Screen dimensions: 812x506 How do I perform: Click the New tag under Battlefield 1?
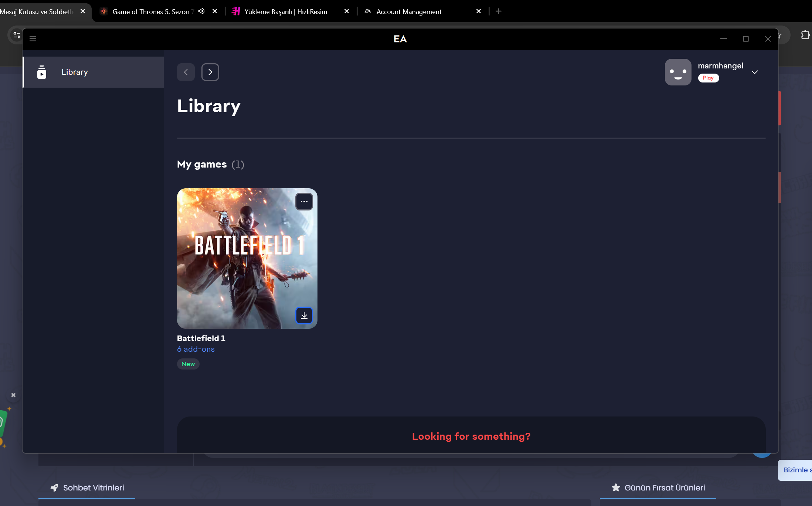(x=188, y=364)
